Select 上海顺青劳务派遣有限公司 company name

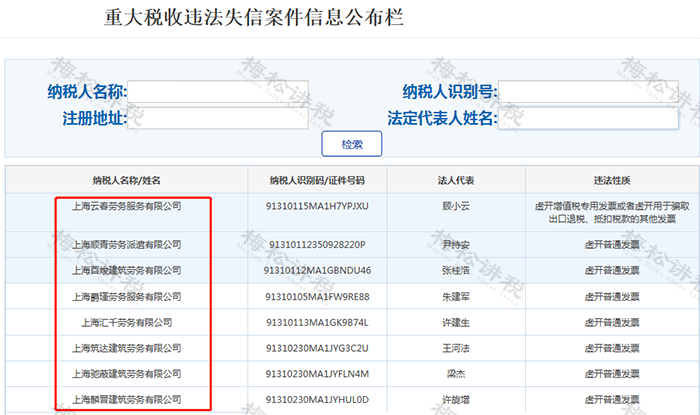(127, 245)
